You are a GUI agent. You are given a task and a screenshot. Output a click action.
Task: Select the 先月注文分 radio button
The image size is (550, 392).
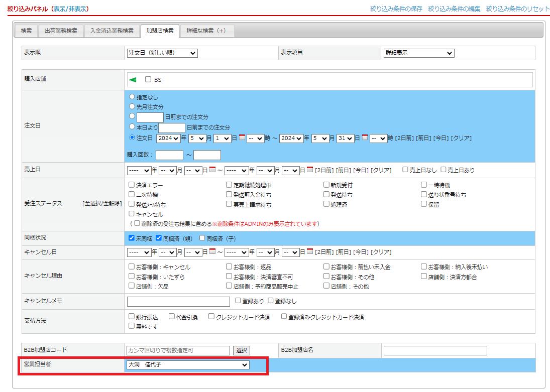click(x=132, y=106)
